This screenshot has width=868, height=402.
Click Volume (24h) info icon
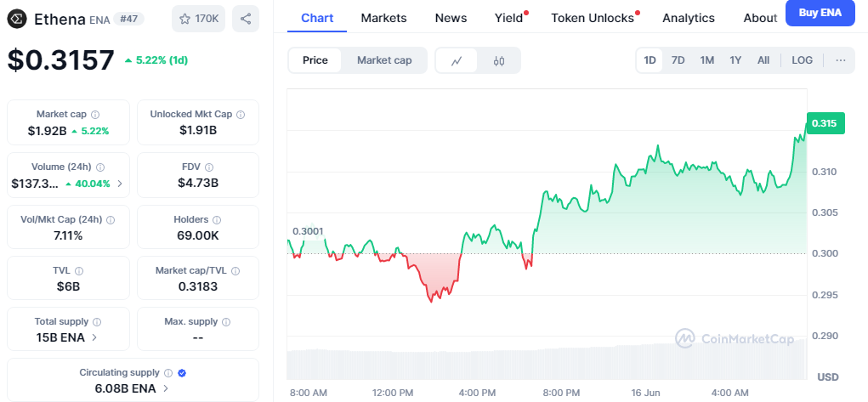[x=101, y=167]
